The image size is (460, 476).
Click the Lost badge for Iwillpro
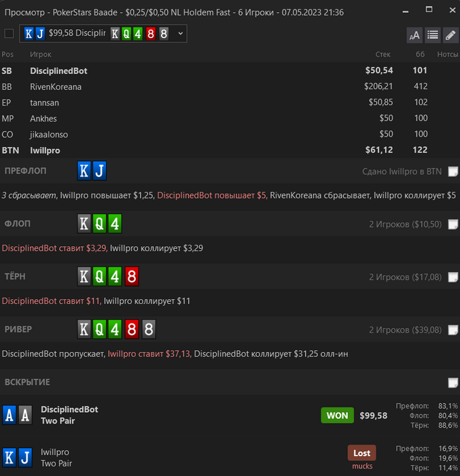tap(361, 453)
